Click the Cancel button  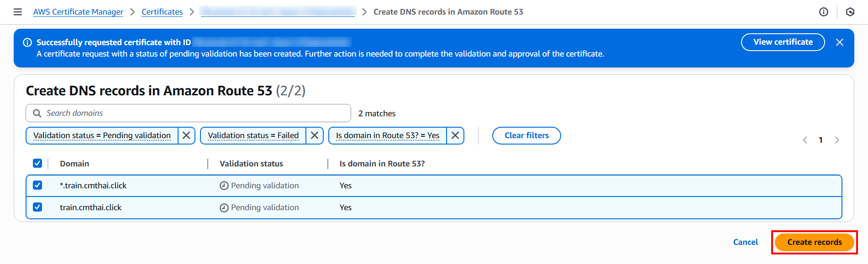tap(746, 242)
